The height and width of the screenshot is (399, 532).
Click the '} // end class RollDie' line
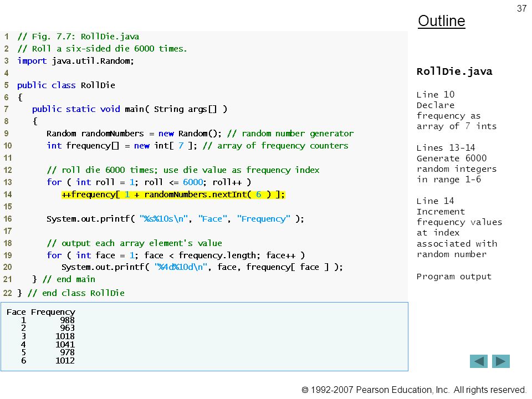(71, 293)
